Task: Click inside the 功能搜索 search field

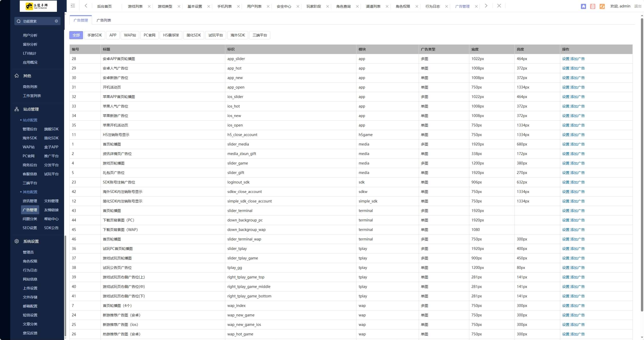Action: [36, 21]
